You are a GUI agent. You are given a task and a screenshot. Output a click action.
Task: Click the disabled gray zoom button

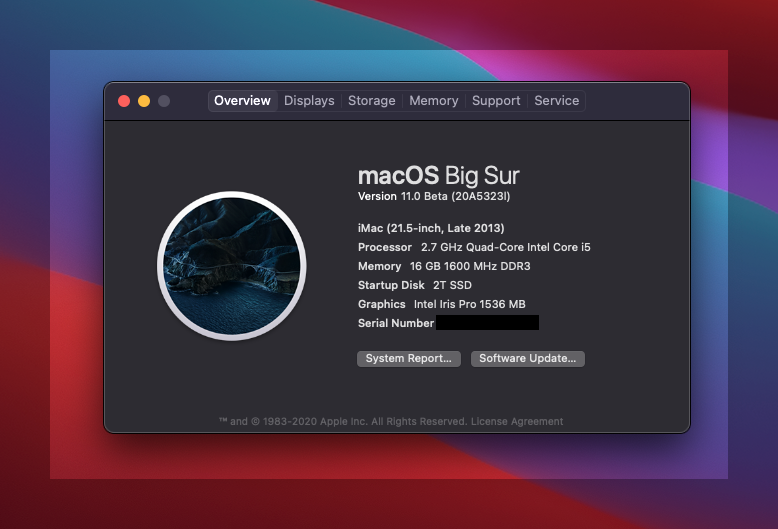pyautogui.click(x=164, y=101)
